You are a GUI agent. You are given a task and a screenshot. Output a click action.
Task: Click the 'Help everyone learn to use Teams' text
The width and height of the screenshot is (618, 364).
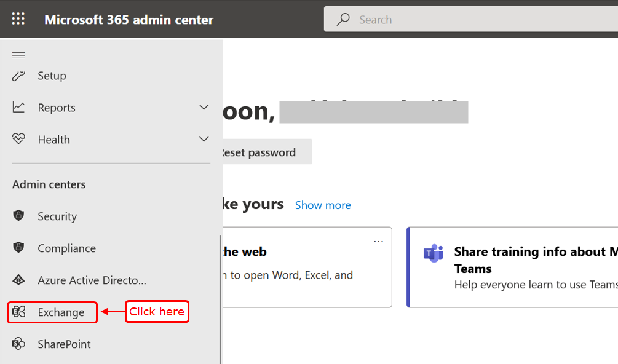(x=536, y=285)
